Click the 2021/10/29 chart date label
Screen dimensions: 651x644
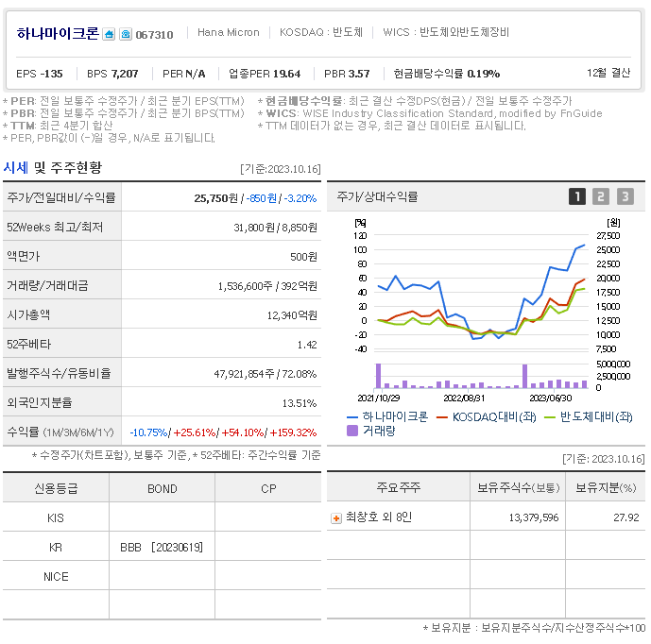(378, 398)
